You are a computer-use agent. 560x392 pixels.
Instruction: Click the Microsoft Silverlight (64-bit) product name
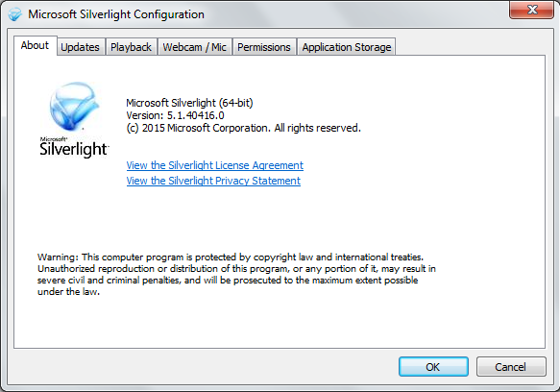pyautogui.click(x=189, y=103)
